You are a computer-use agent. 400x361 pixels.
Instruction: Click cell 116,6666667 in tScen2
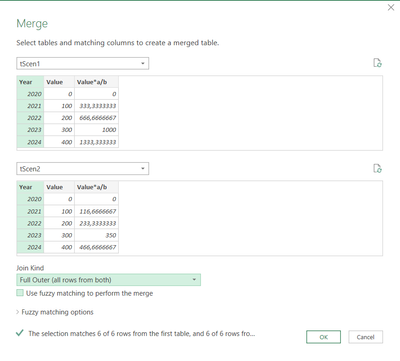tap(96, 211)
